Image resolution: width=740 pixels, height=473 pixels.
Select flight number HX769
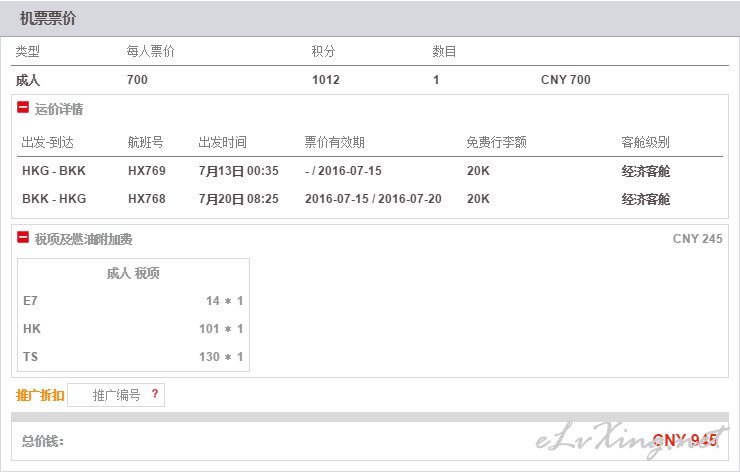(x=147, y=171)
